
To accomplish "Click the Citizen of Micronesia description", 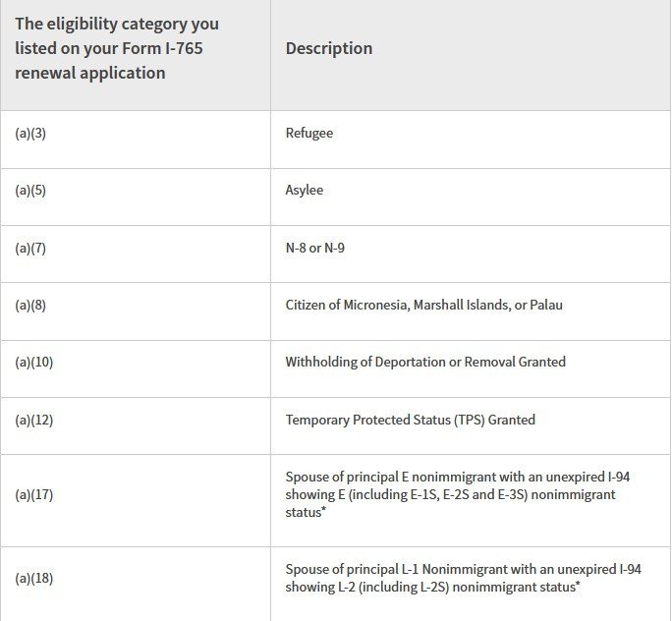I will click(x=424, y=305).
